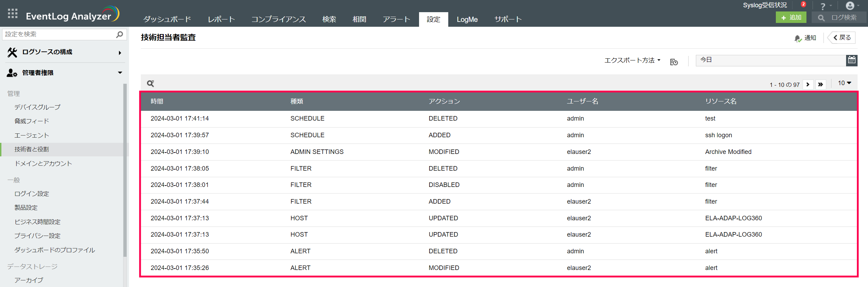Open rows per page dropdown showing 10

[844, 83]
